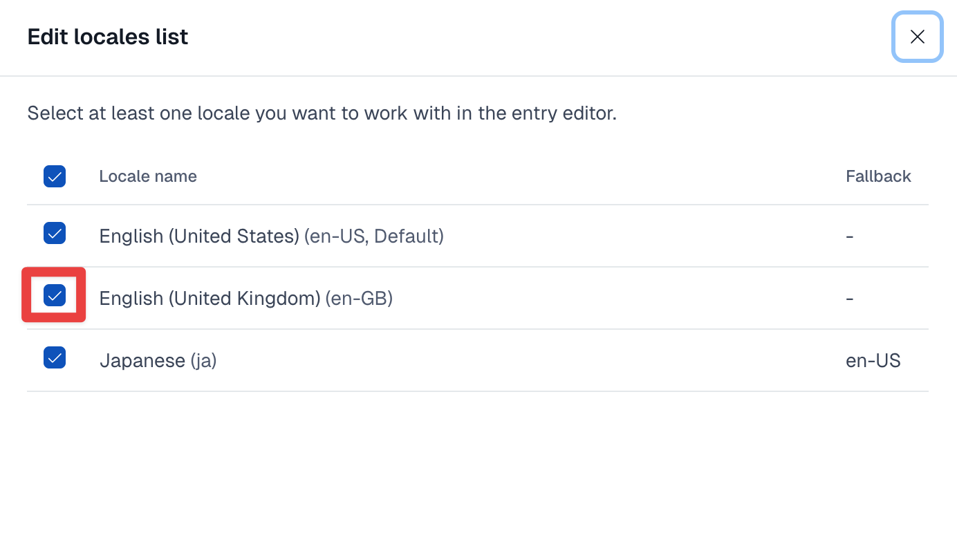Uncheck the English (United States) locale checkbox
The height and width of the screenshot is (560, 957).
click(x=55, y=233)
